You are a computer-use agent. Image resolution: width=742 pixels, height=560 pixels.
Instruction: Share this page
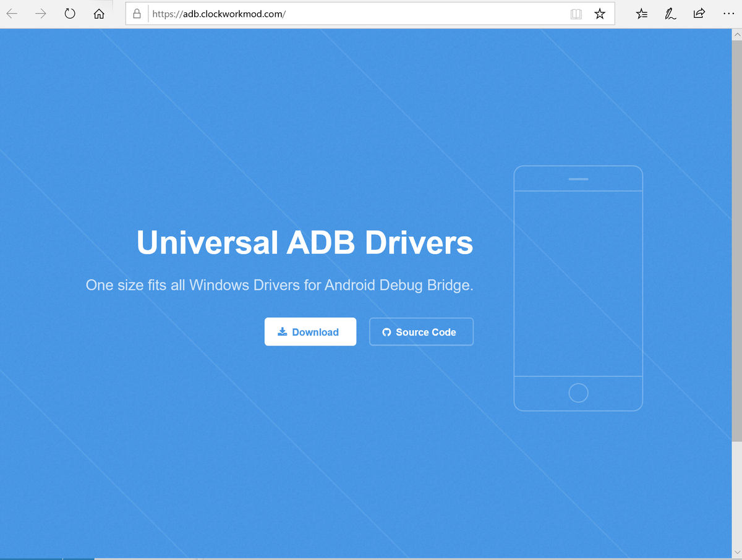click(699, 14)
